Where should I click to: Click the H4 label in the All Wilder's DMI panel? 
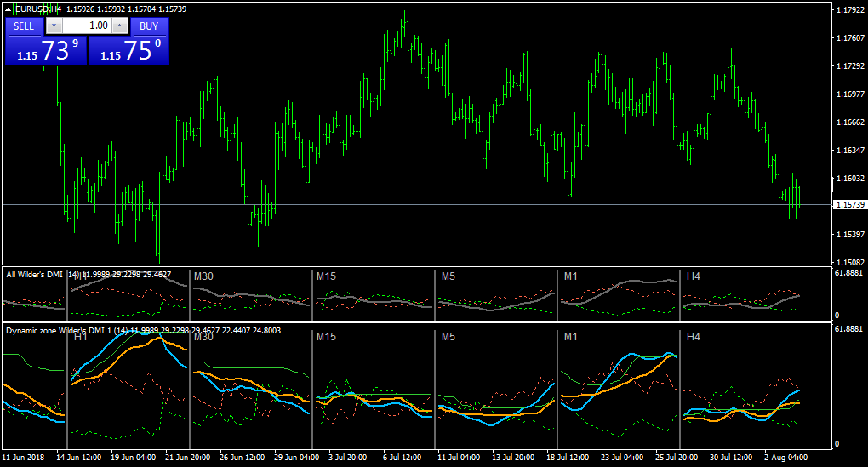click(x=693, y=276)
